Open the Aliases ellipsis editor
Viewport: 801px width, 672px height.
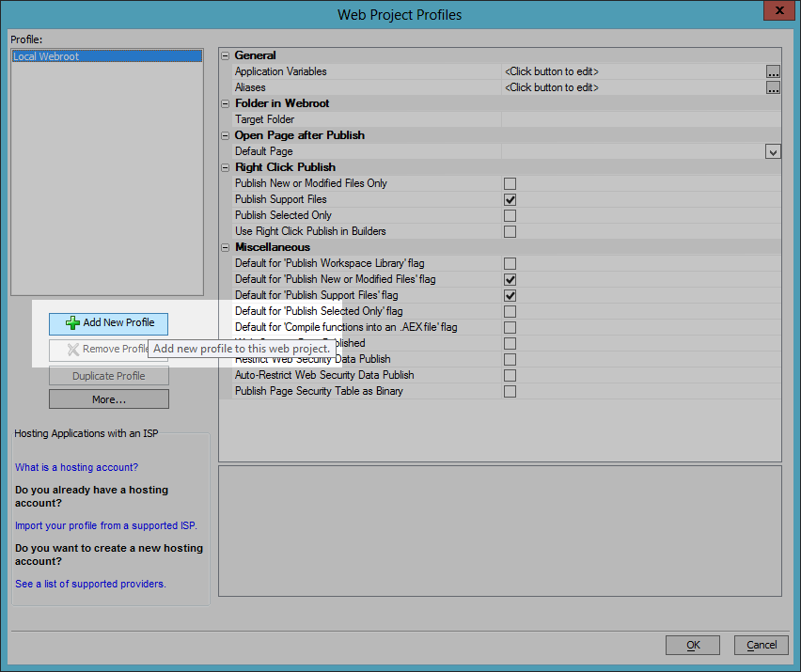[773, 87]
